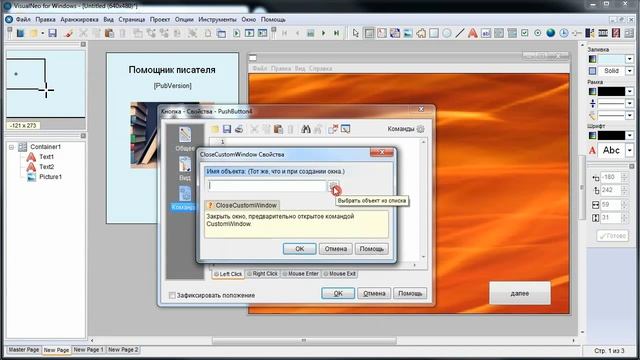Click the Вид icon in Кнопка Свойства dialog

coord(185,168)
